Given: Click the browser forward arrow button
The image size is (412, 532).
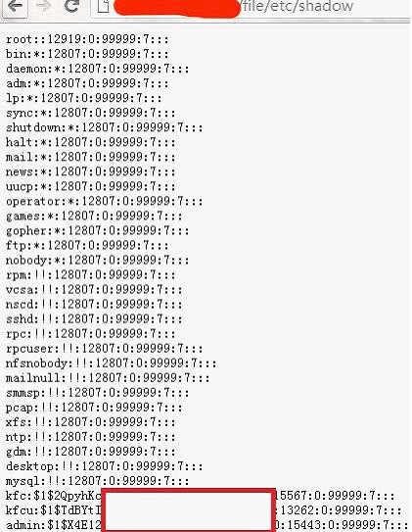Looking at the screenshot, I should pyautogui.click(x=43, y=6).
